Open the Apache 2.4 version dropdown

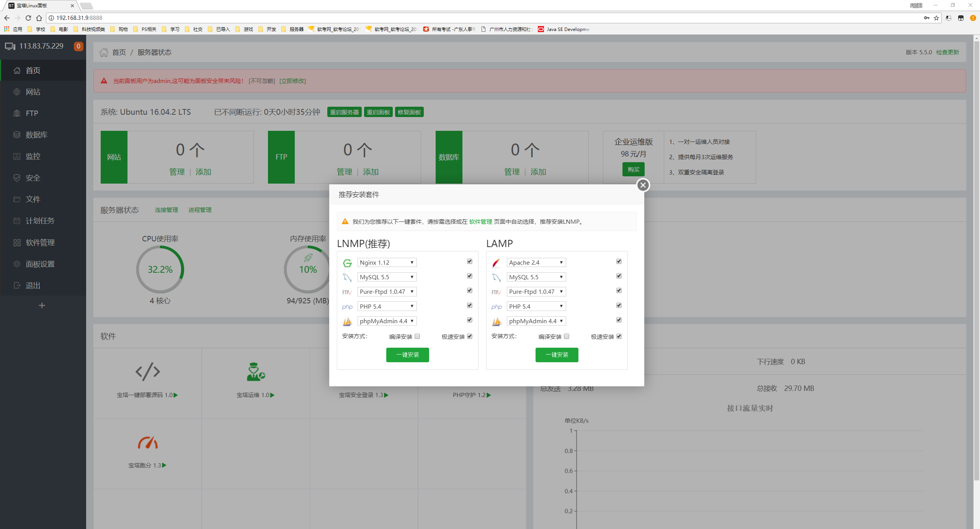pos(536,262)
